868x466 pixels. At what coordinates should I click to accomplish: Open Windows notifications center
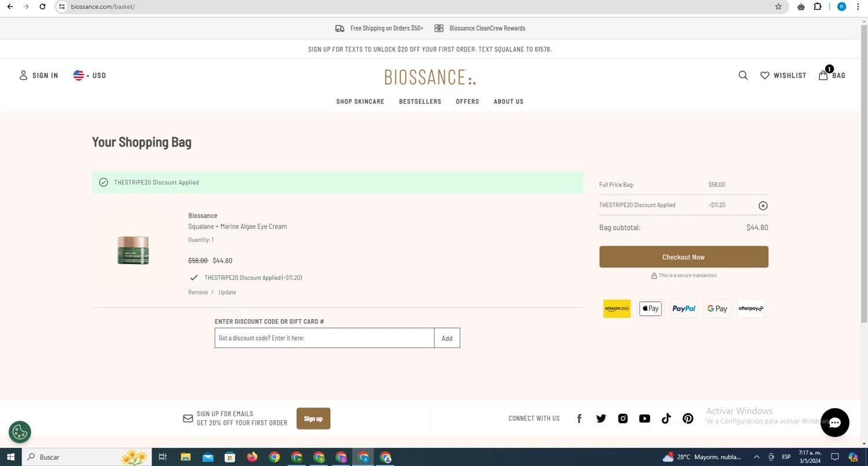[x=834, y=457]
